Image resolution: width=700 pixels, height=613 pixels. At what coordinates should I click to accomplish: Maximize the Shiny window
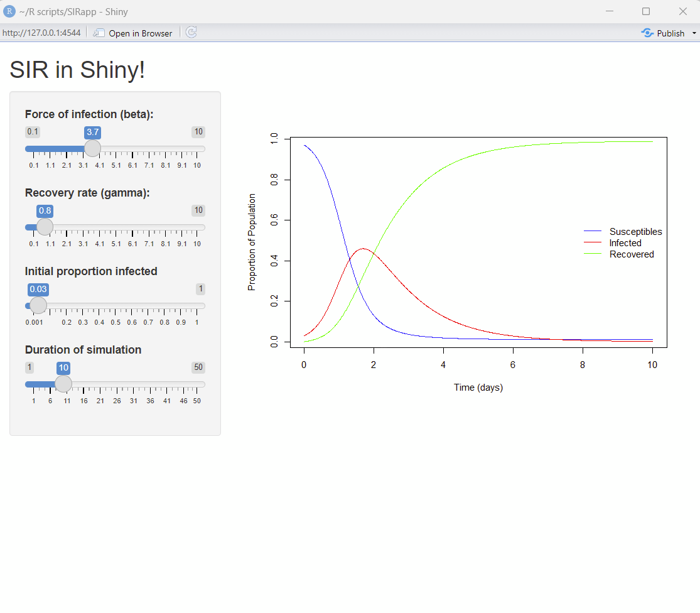click(x=646, y=11)
